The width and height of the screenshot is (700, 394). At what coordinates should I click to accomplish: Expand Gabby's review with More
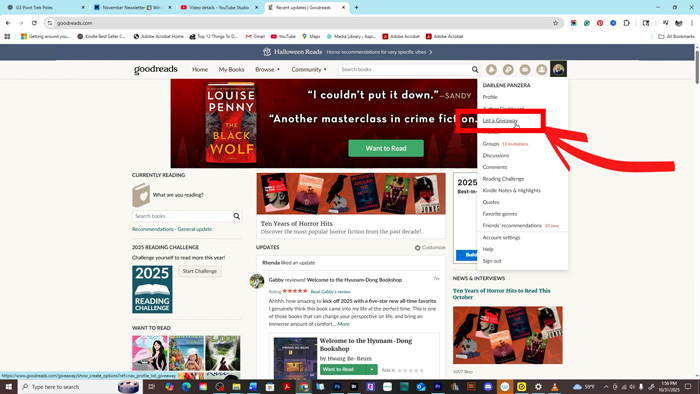pyautogui.click(x=343, y=324)
